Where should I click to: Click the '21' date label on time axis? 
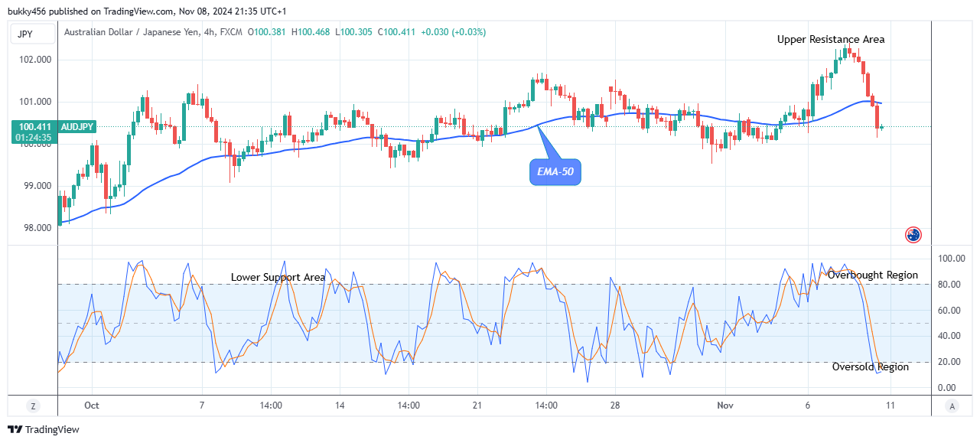coord(477,406)
